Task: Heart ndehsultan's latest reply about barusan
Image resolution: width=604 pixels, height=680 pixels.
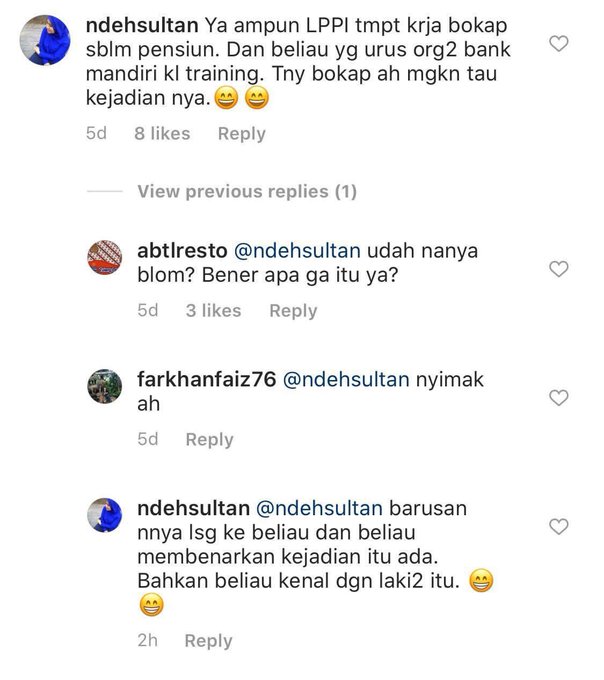Action: [558, 526]
